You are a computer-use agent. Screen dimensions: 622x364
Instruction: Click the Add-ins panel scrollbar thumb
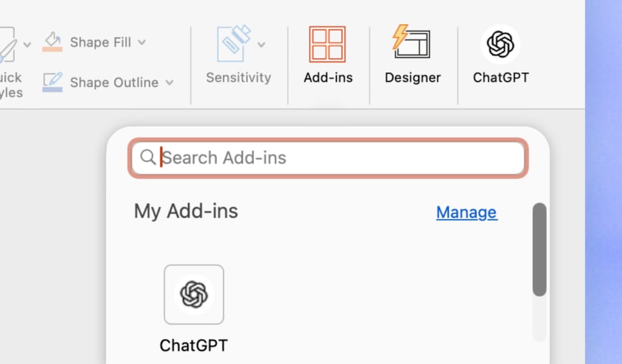539,249
